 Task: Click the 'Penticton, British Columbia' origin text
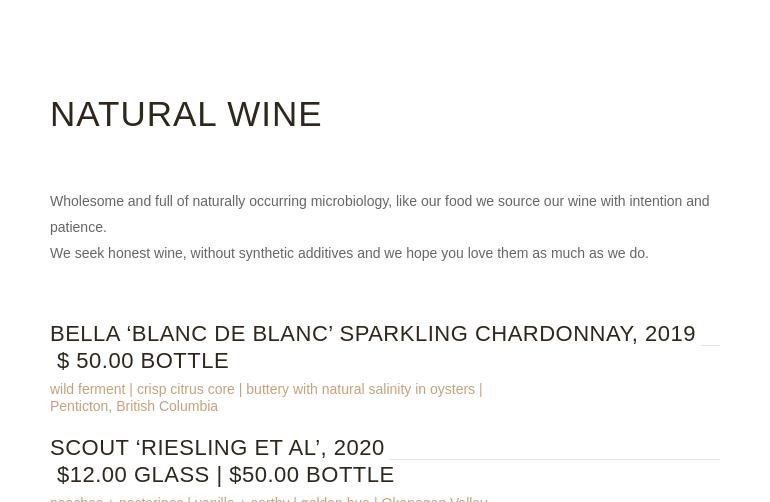pyautogui.click(x=134, y=406)
